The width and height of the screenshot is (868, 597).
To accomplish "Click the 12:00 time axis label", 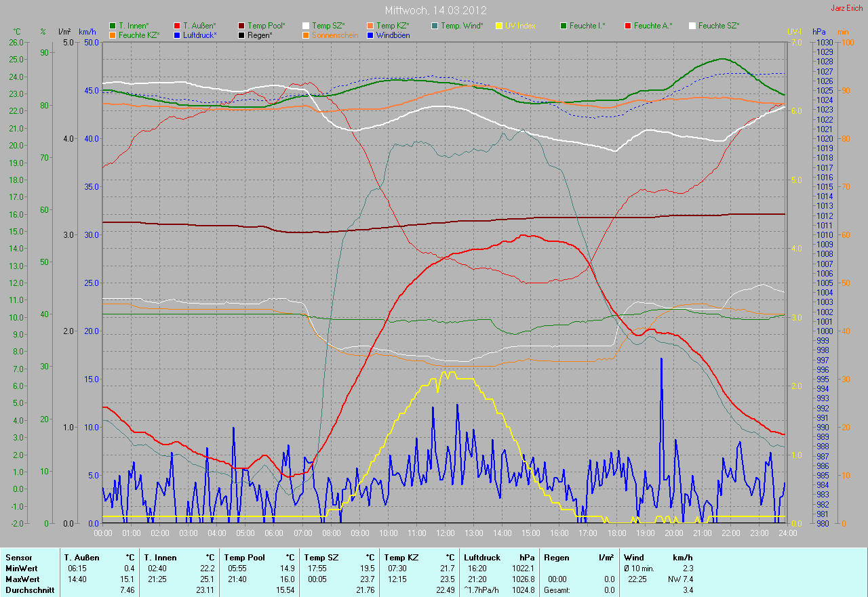I will pyautogui.click(x=445, y=533).
